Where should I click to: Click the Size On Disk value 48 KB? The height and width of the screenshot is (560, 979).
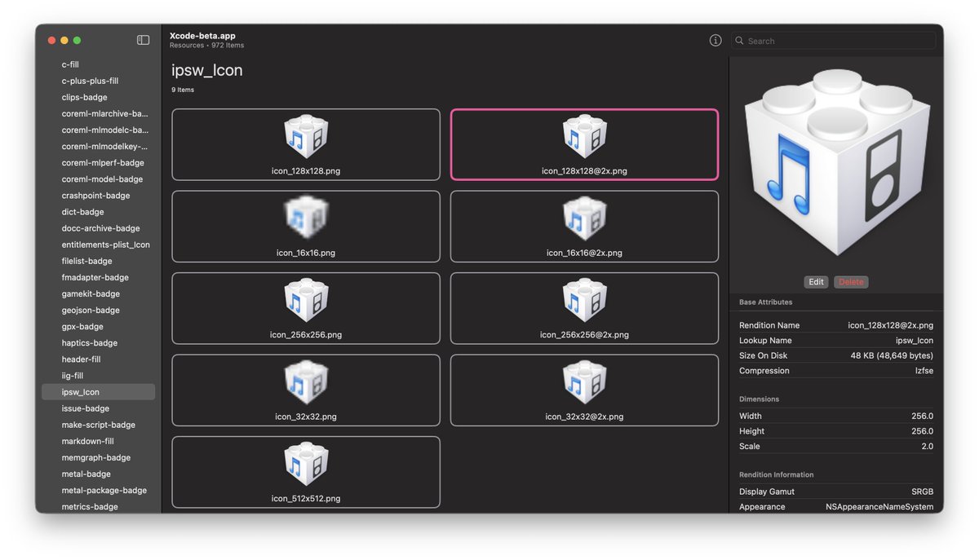point(892,355)
